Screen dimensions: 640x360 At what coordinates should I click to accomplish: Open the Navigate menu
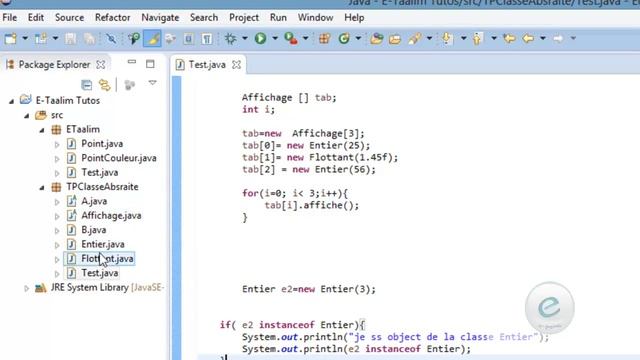(160, 18)
